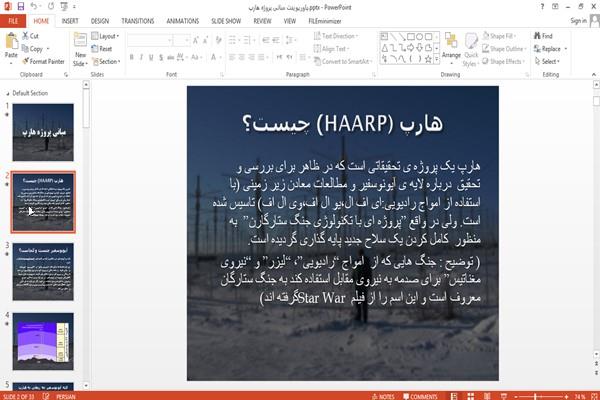This screenshot has width=600, height=400.
Task: Open PowerPoint Help question mark icon
Action: pyautogui.click(x=542, y=7)
